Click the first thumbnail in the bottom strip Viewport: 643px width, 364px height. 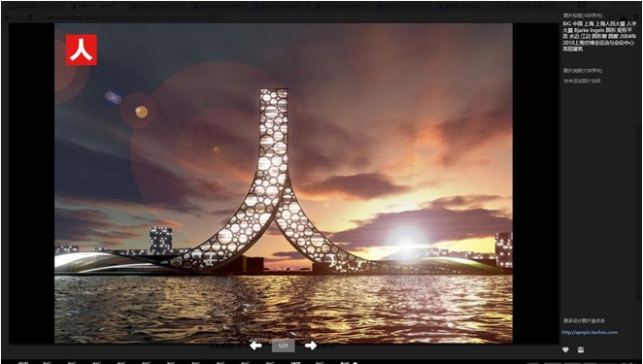(x=23, y=362)
